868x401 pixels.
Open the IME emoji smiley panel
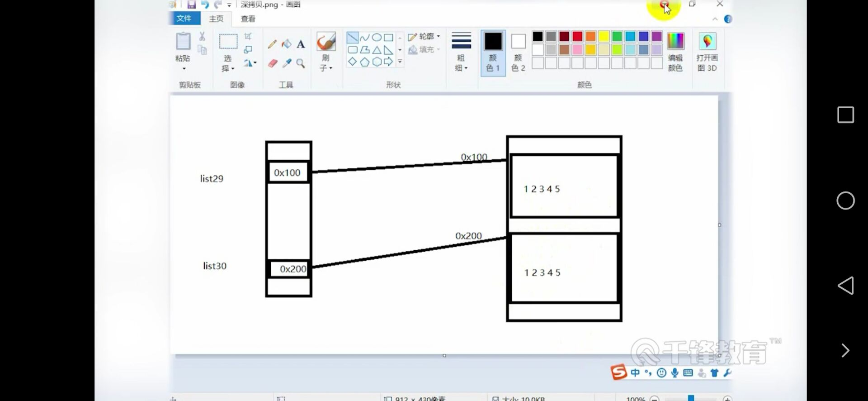(661, 372)
